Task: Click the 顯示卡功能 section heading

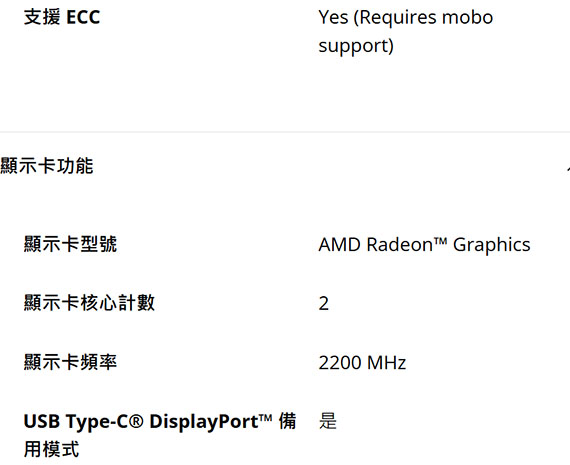Action: pos(47,166)
